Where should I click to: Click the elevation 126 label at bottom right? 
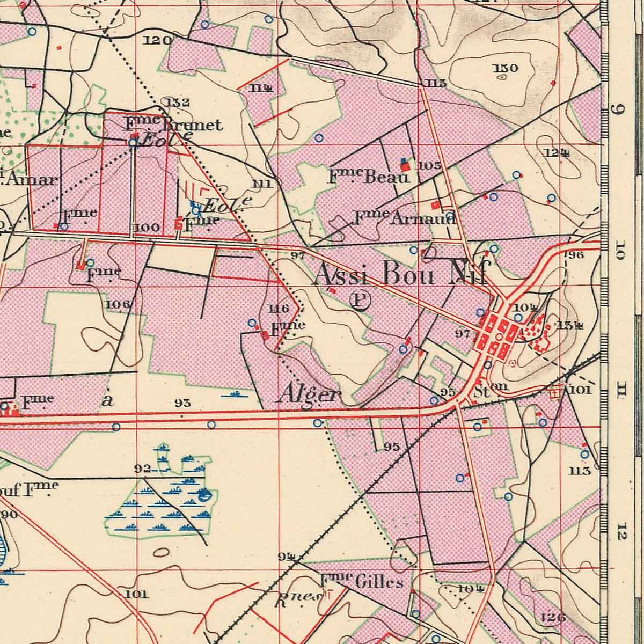[553, 617]
